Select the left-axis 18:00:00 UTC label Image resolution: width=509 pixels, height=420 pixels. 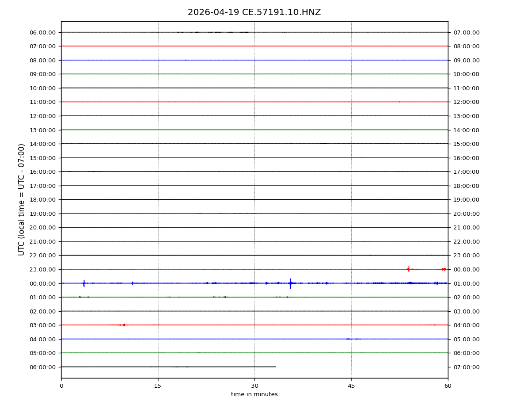(x=43, y=200)
